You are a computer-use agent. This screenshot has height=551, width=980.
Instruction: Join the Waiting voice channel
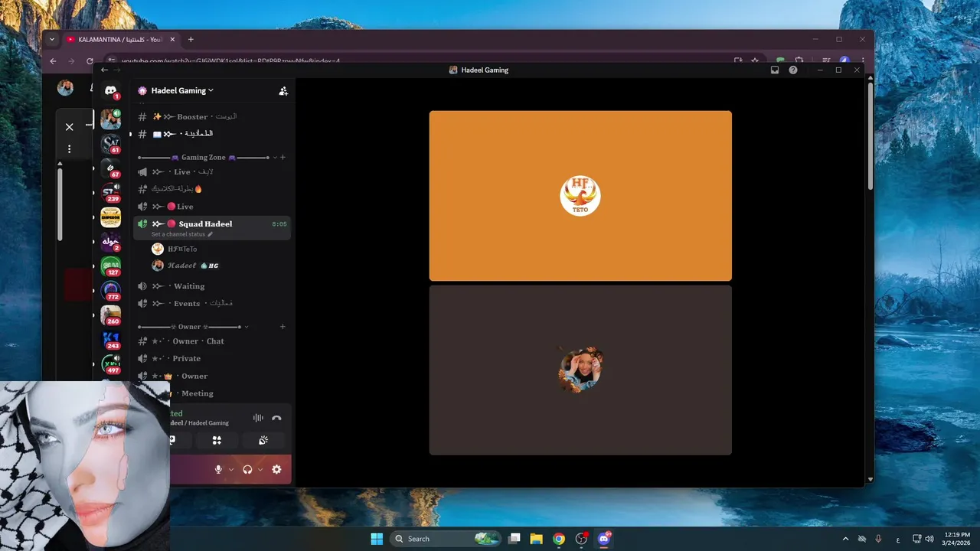[212, 286]
